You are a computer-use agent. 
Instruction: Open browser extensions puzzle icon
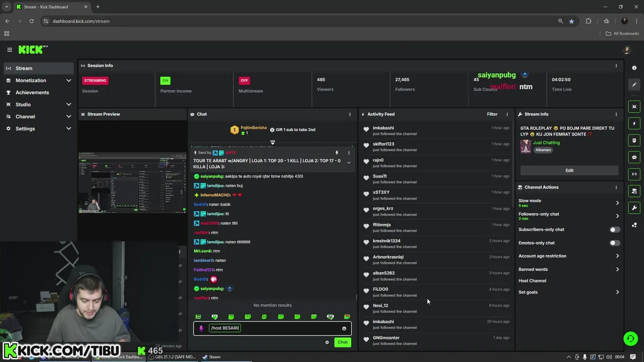point(588,21)
